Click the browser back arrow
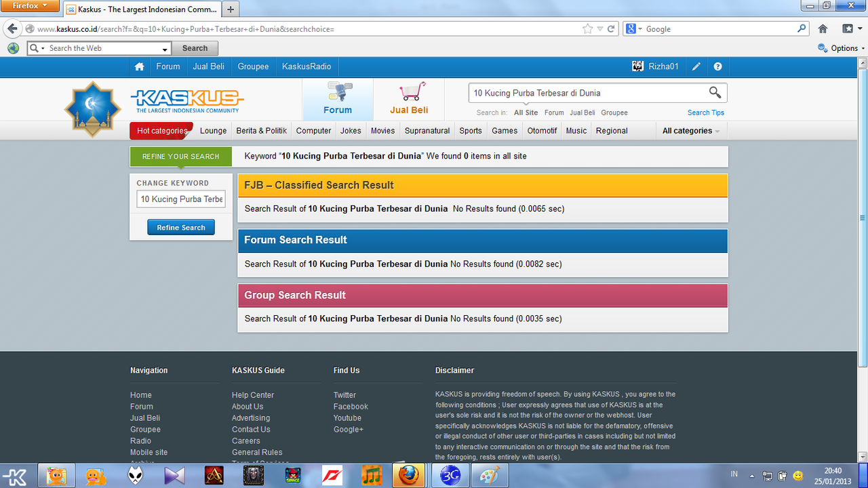 click(12, 29)
